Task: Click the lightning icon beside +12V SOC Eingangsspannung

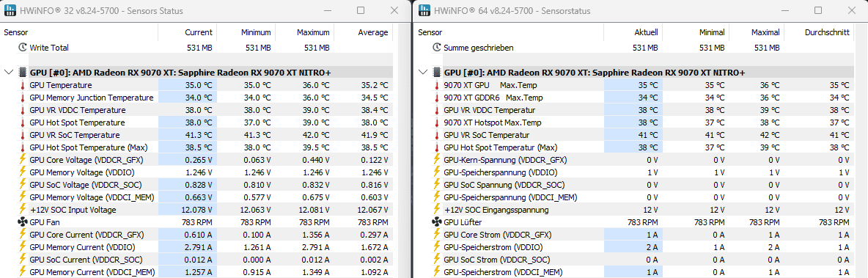Action: pyautogui.click(x=437, y=210)
